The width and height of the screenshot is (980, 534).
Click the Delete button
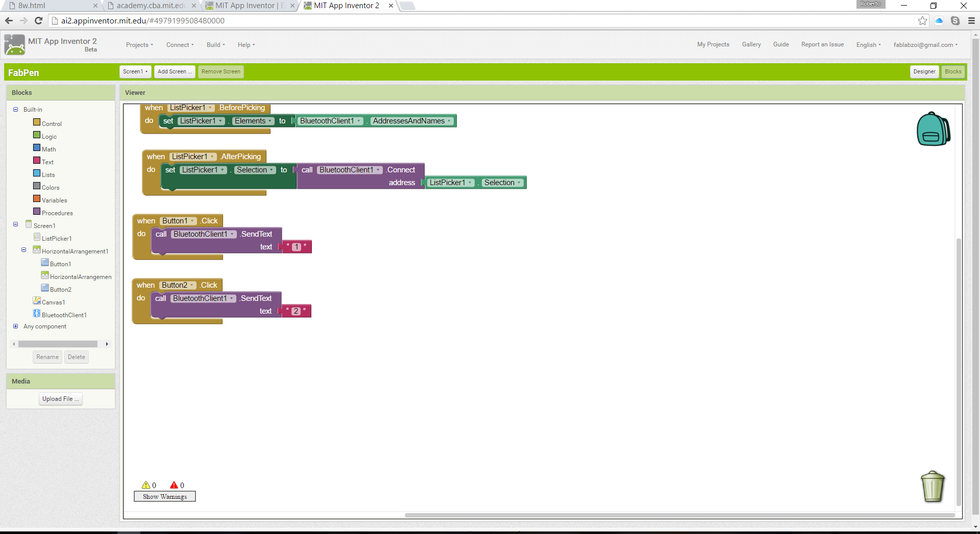pyautogui.click(x=77, y=357)
